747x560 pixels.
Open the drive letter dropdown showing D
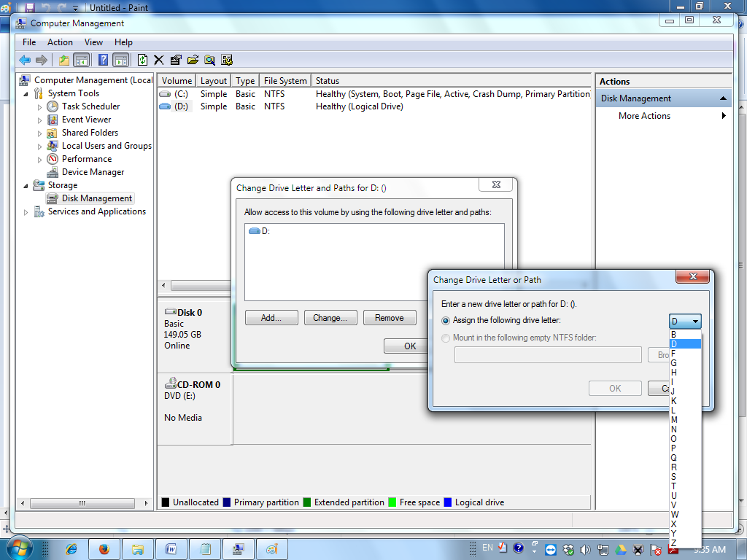(x=694, y=321)
